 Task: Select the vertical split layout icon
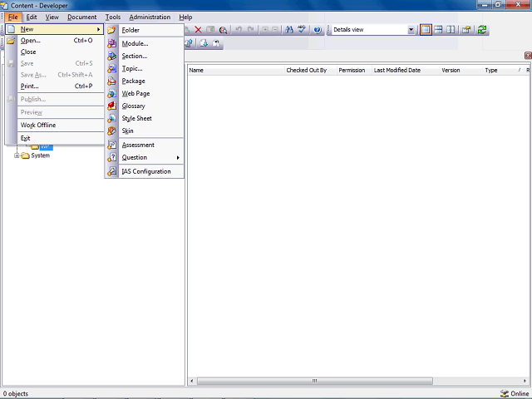click(451, 30)
